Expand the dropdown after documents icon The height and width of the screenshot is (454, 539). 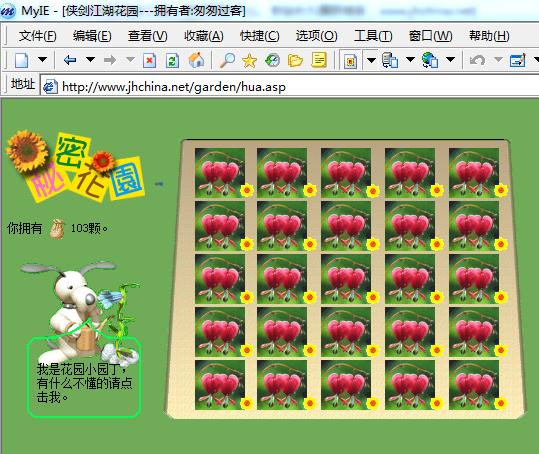(x=410, y=59)
